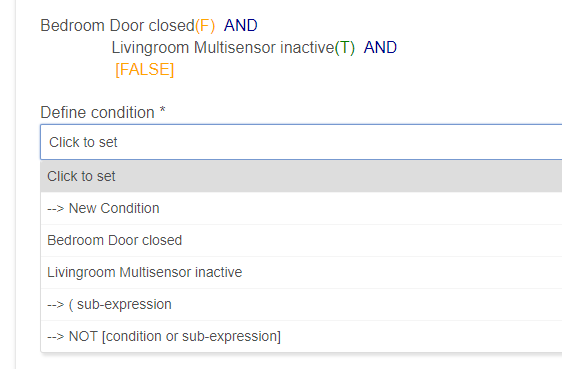Click the orange (F) false indicator
The width and height of the screenshot is (562, 369).
pyautogui.click(x=205, y=26)
